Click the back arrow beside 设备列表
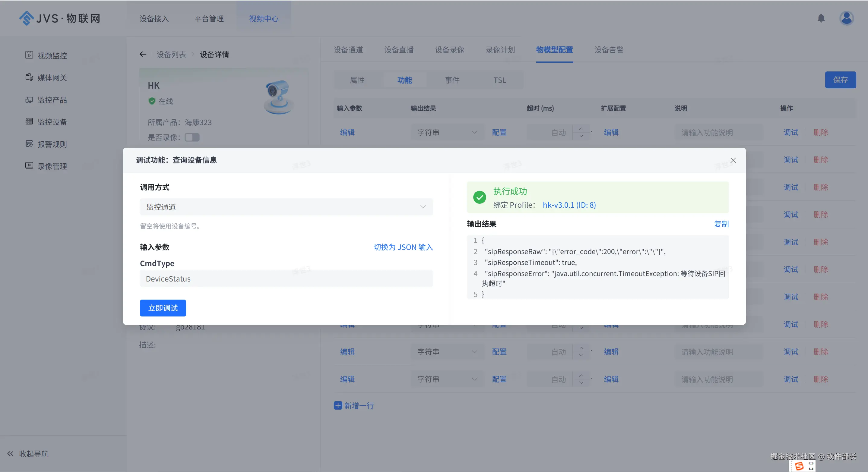Image resolution: width=868 pixels, height=472 pixels. pos(143,54)
